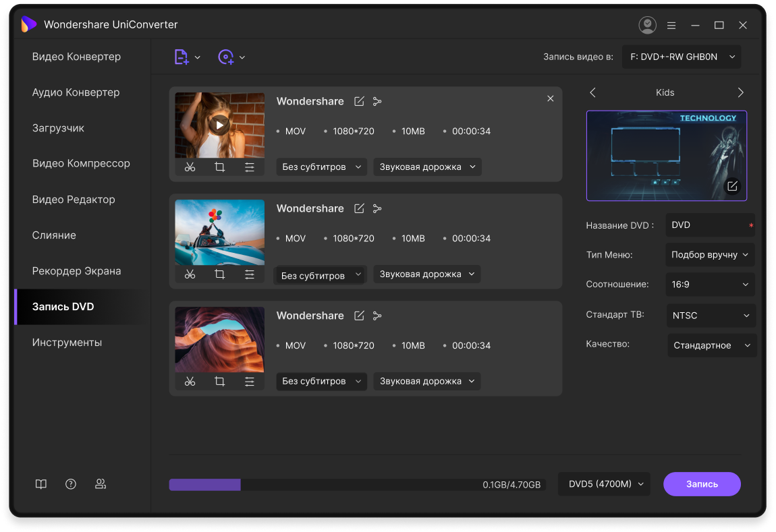This screenshot has height=532, width=776.
Task: Click the crop icon on second video
Action: pos(220,274)
